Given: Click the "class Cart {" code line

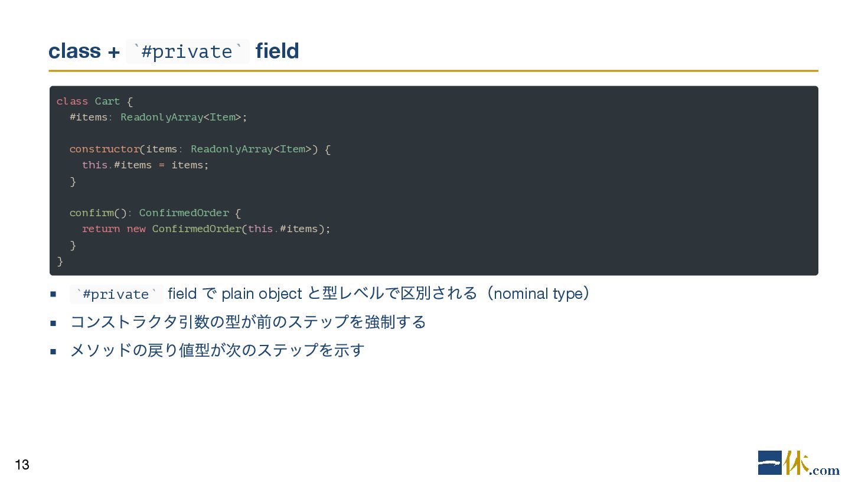Looking at the screenshot, I should click(x=94, y=102).
